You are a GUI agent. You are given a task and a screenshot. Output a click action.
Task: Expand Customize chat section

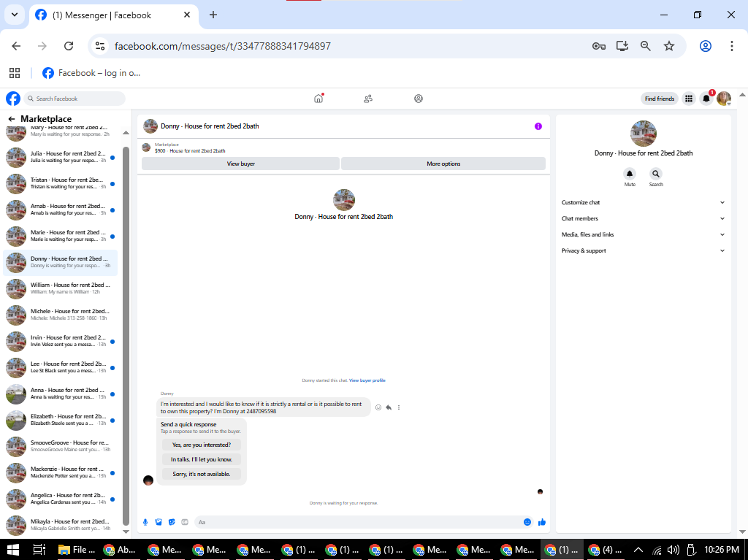[x=643, y=202]
